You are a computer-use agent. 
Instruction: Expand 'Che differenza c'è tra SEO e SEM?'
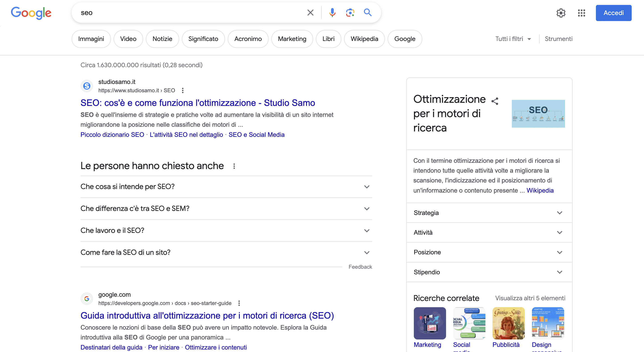click(x=226, y=209)
